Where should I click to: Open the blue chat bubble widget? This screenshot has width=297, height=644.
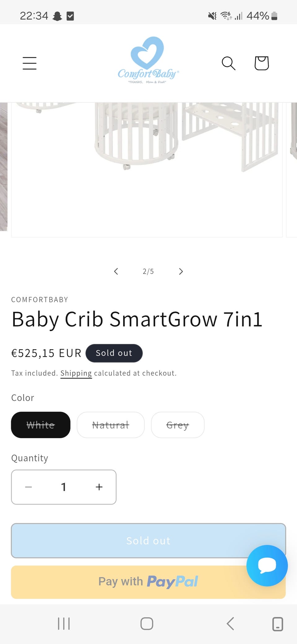[x=267, y=565]
